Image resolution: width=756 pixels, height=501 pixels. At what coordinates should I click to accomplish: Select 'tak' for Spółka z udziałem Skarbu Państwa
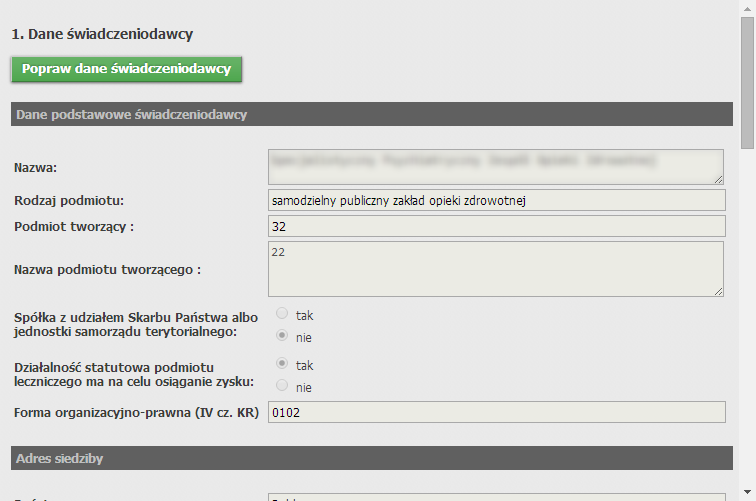(283, 314)
